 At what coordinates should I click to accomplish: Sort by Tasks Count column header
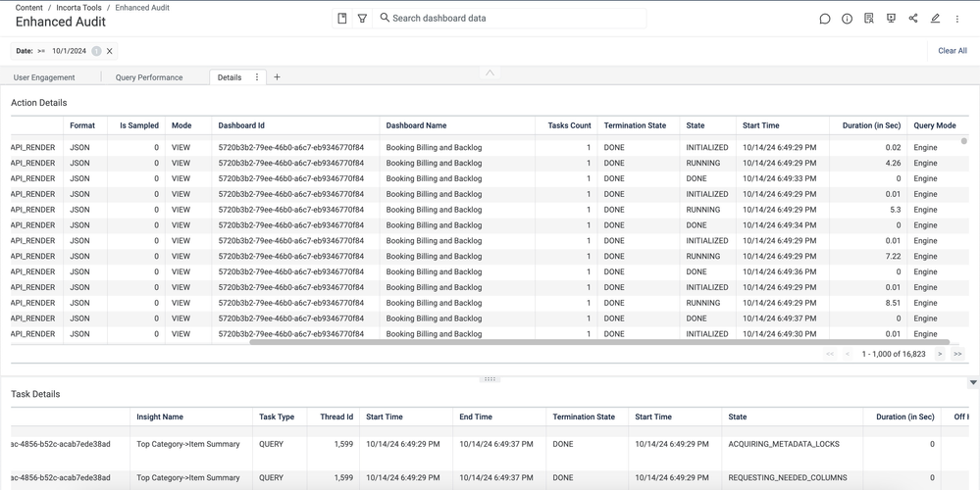569,125
